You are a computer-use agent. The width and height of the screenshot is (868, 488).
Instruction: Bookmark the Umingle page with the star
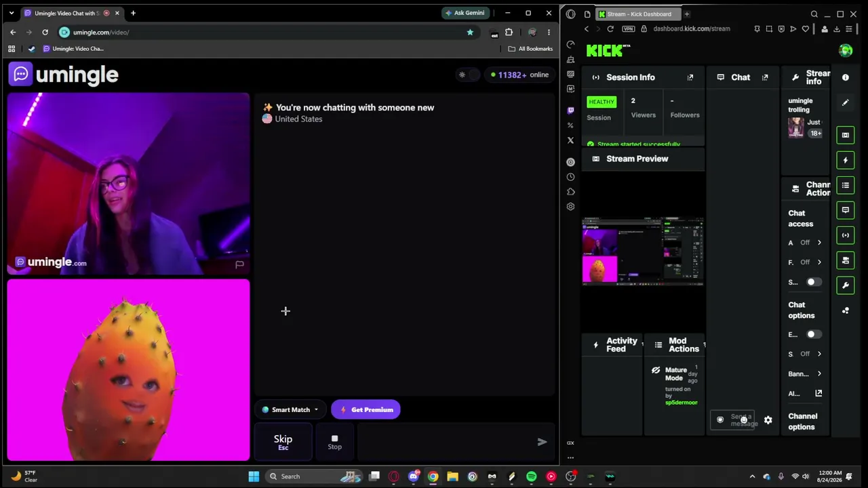click(470, 32)
